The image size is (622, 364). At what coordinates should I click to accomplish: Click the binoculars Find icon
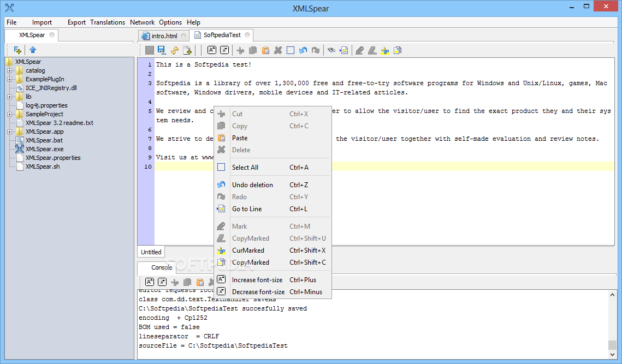pyautogui.click(x=331, y=50)
